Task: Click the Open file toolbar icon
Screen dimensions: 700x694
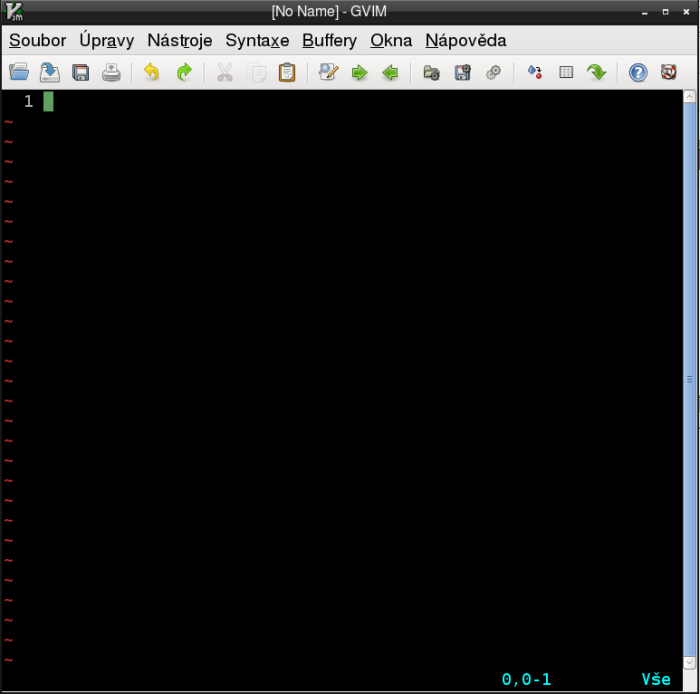Action: (19, 72)
